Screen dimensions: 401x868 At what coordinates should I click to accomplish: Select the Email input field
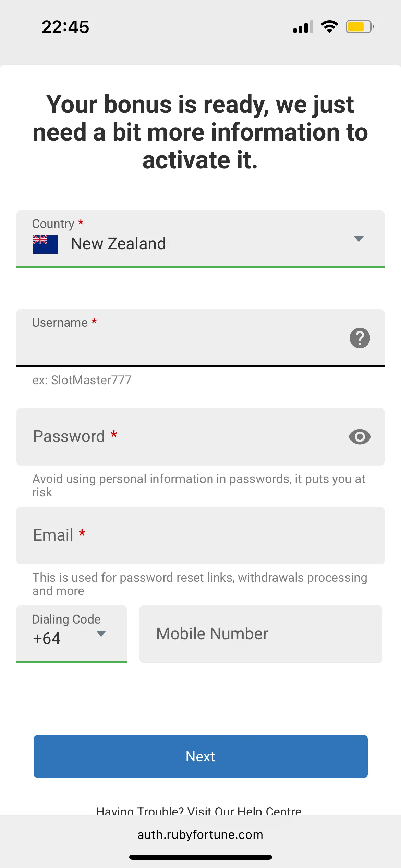pos(200,535)
